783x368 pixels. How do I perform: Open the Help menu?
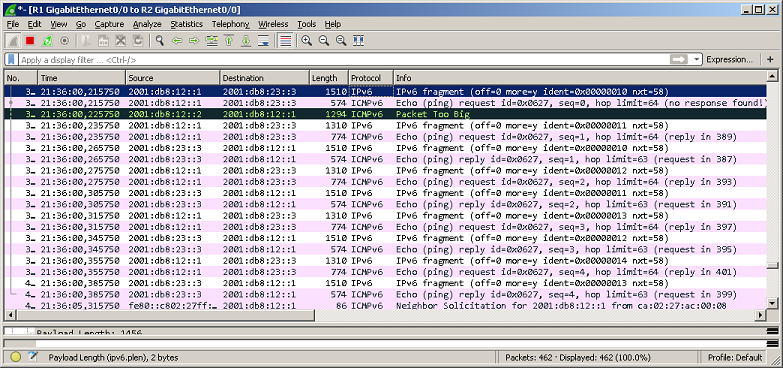333,24
